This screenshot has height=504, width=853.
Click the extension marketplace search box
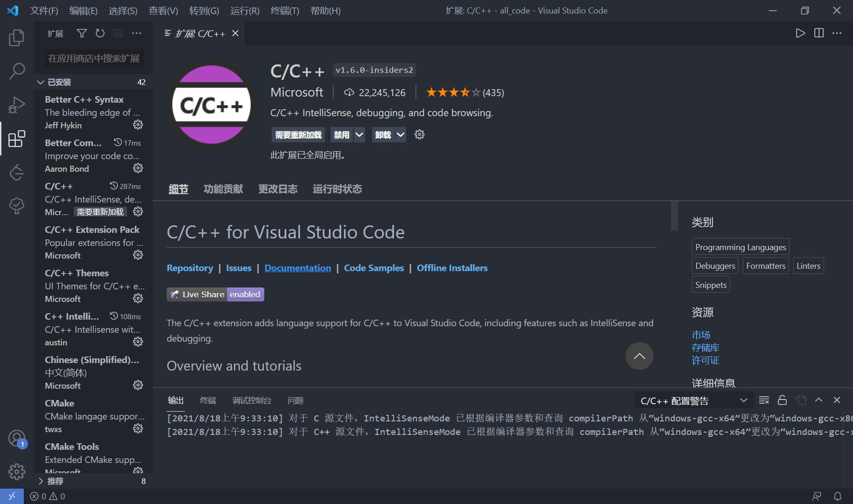(93, 58)
